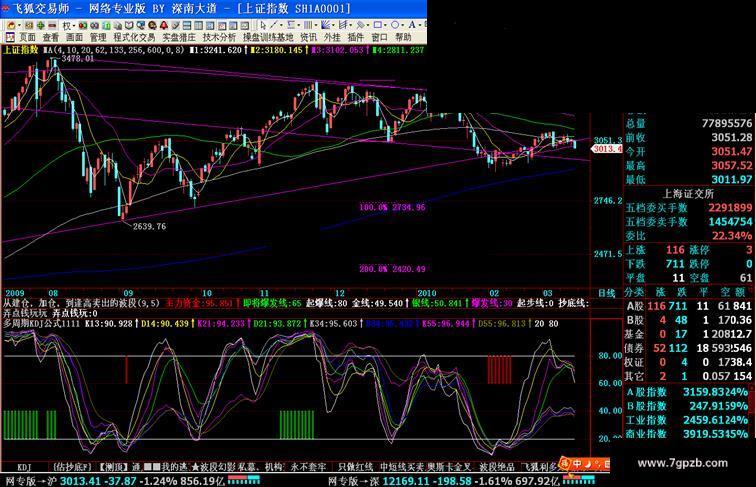This screenshot has height=487, width=756.
Task: Click the green plus zoom-in icon
Action: pos(40,25)
